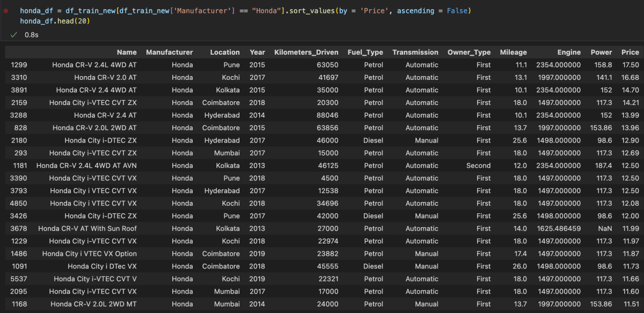Select the Transmission column header
The width and height of the screenshot is (644, 313).
(x=415, y=52)
